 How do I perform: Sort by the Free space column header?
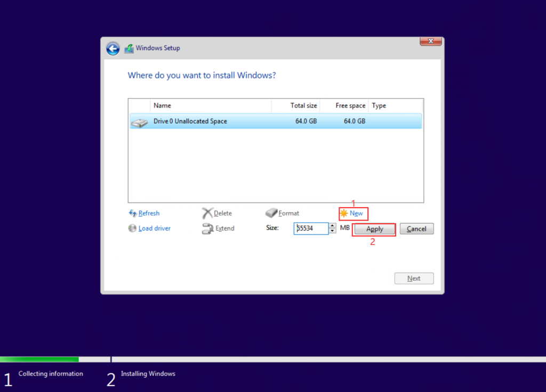click(x=344, y=105)
